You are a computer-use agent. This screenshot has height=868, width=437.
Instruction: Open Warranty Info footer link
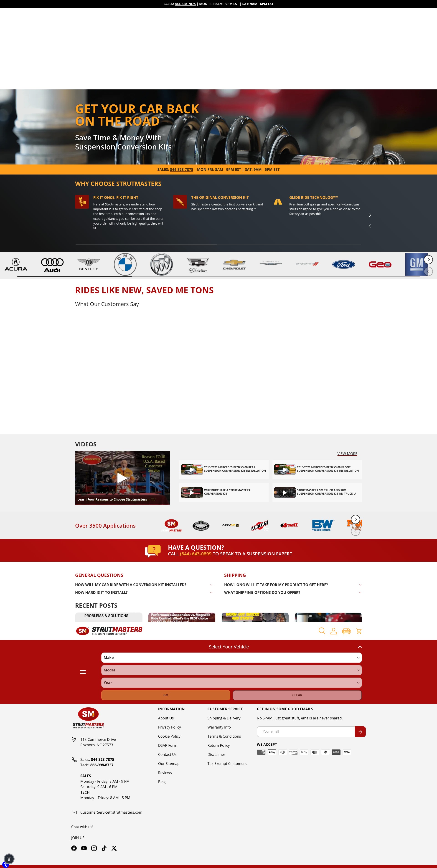pyautogui.click(x=219, y=727)
